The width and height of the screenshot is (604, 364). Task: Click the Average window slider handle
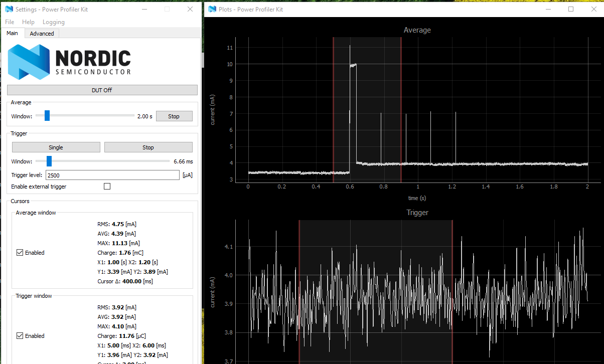[x=47, y=116]
